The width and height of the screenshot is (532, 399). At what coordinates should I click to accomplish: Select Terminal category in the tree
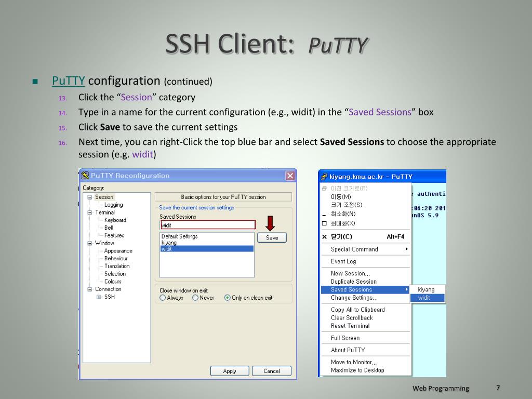click(105, 212)
